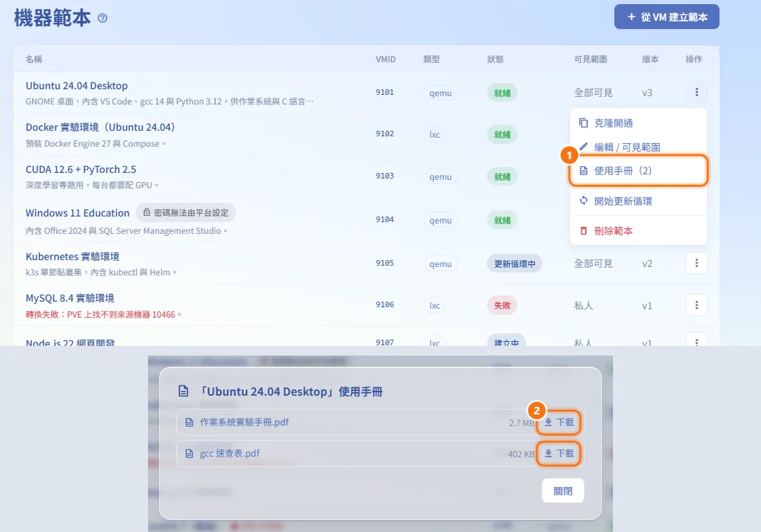
Task: Download gcc 速查表.pdf
Action: [559, 453]
